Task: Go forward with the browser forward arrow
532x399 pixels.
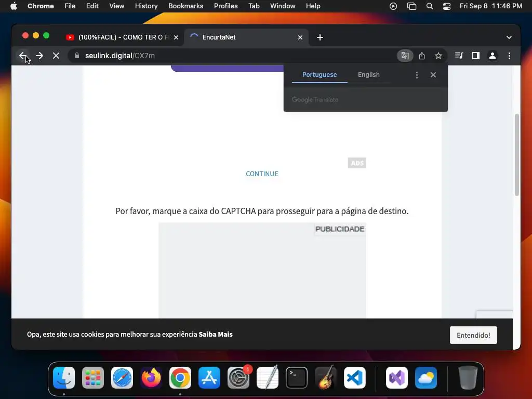Action: pos(39,56)
